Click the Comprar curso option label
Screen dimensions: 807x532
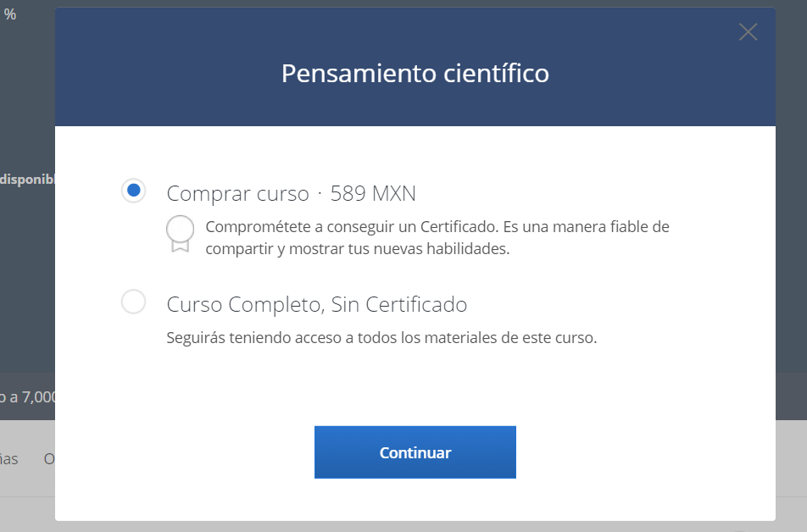[237, 193]
